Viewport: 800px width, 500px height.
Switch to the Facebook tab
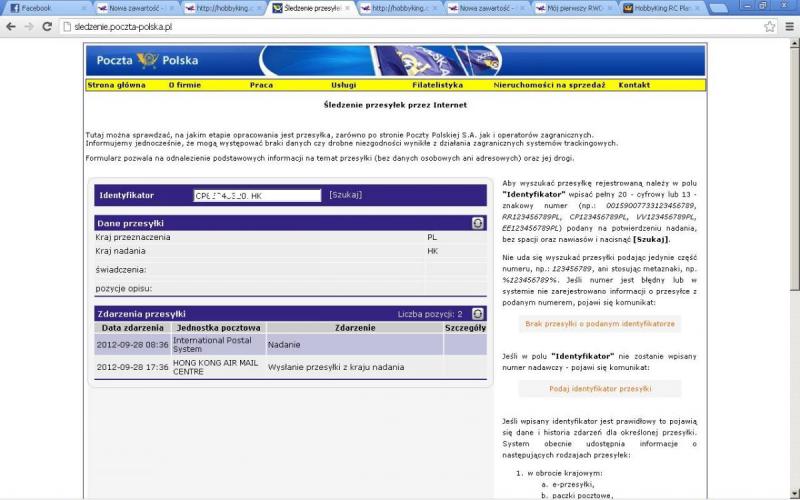pyautogui.click(x=40, y=8)
